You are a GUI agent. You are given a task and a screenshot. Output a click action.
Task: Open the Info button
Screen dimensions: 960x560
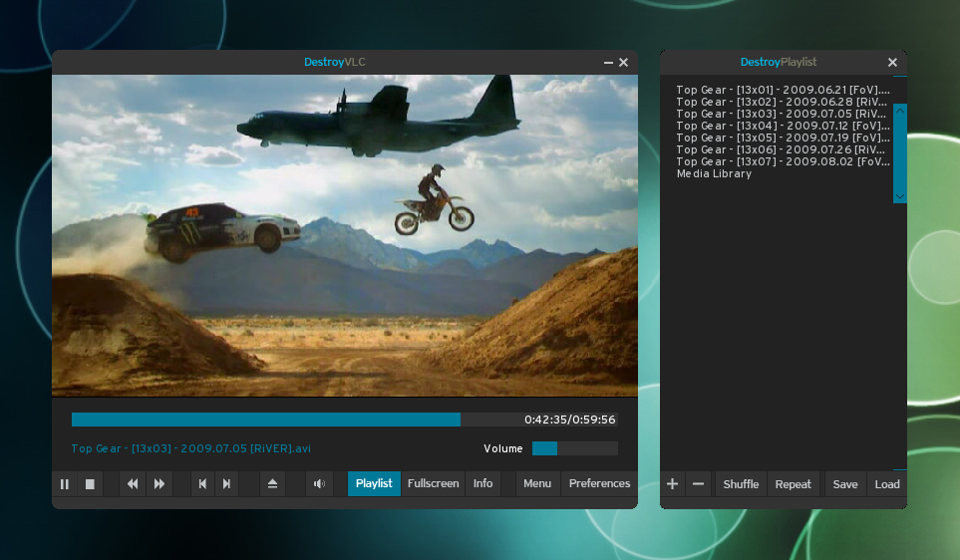point(483,483)
